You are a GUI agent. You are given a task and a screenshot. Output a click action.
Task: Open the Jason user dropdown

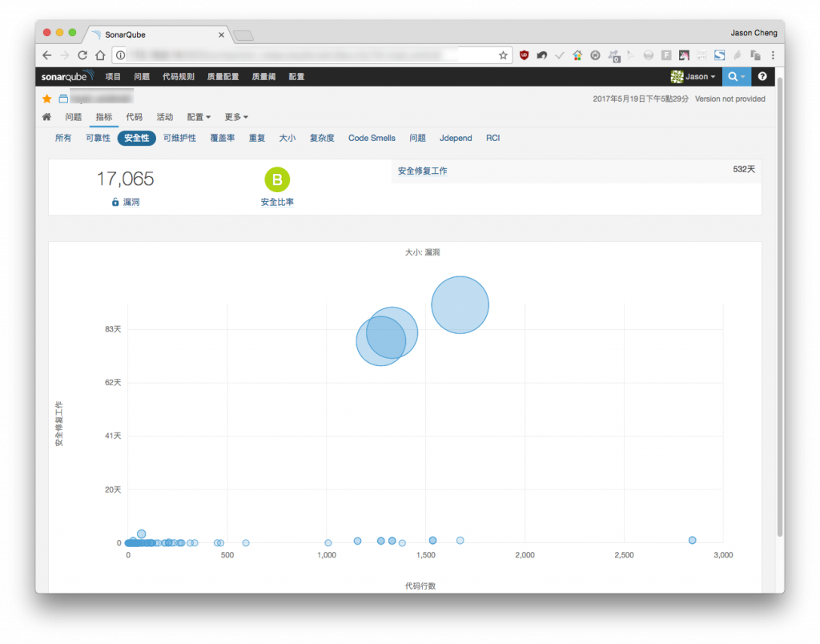point(693,76)
